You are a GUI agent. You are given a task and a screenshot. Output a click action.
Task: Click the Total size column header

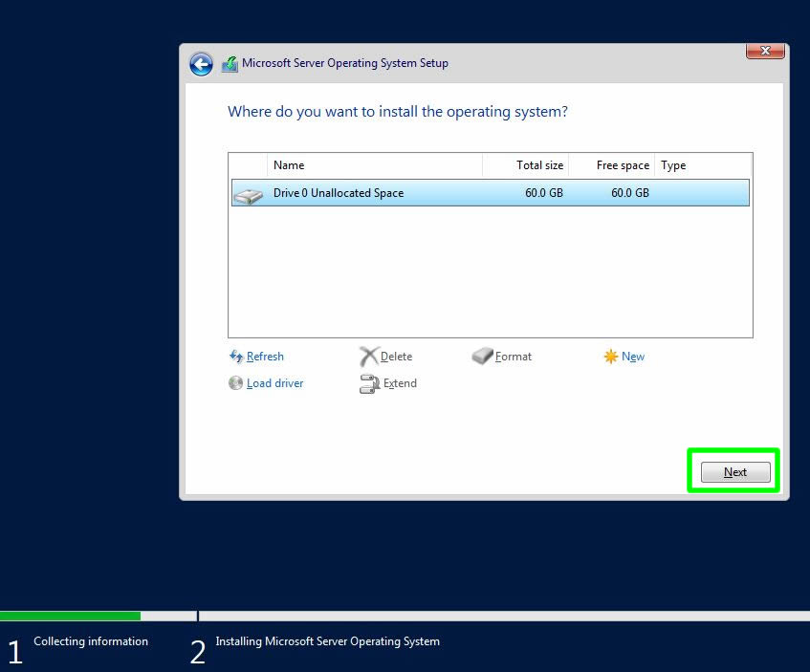pyautogui.click(x=526, y=165)
